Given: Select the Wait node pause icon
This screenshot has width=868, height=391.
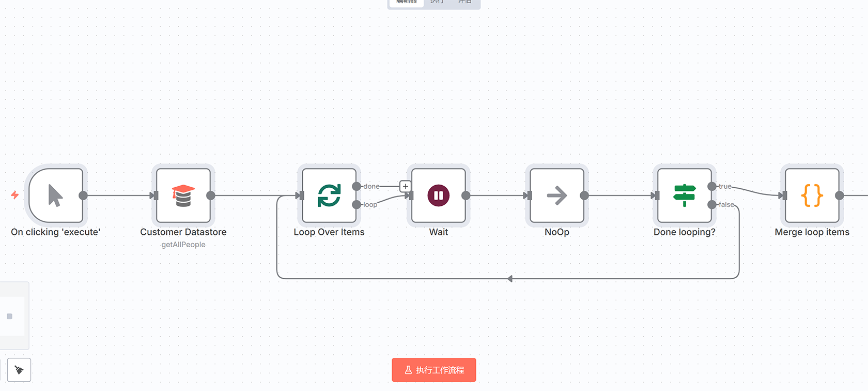Looking at the screenshot, I should coord(438,195).
